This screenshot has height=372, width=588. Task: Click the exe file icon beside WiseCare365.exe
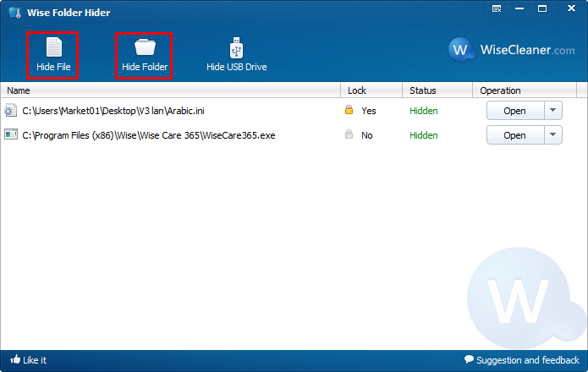point(11,134)
